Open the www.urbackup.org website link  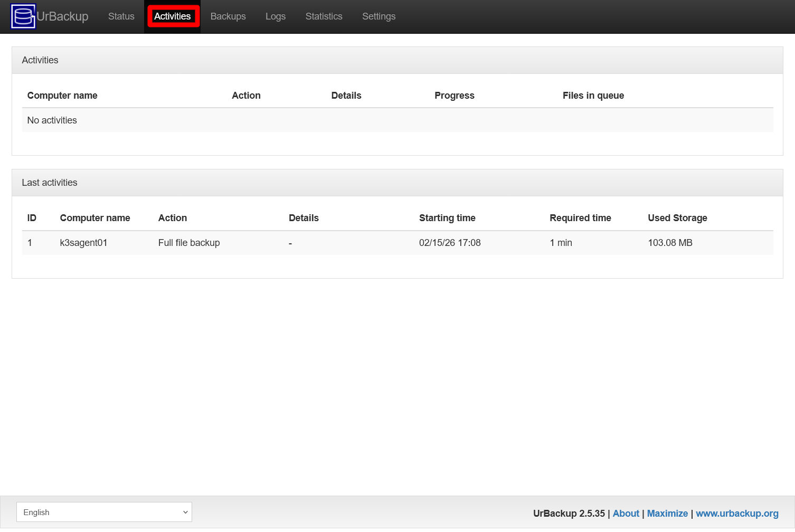coord(737,513)
